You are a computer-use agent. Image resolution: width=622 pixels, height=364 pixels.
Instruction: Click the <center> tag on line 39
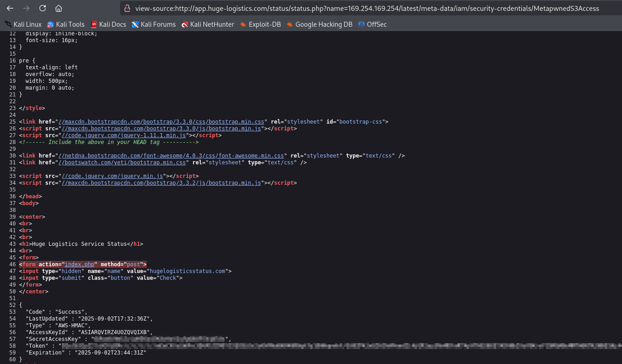[x=32, y=217]
